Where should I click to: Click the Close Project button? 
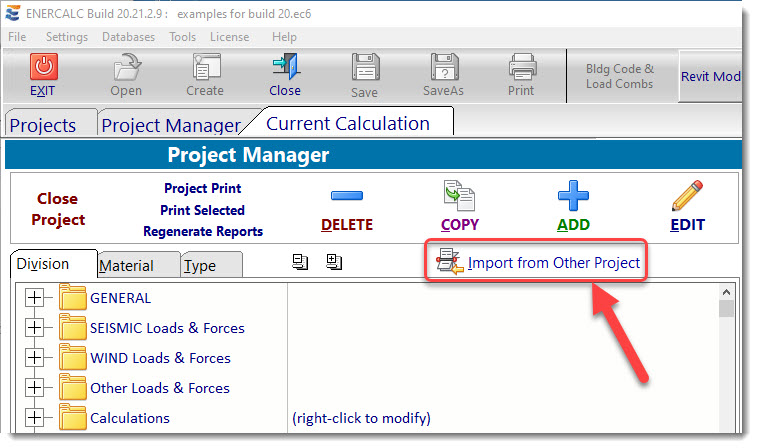(x=58, y=209)
